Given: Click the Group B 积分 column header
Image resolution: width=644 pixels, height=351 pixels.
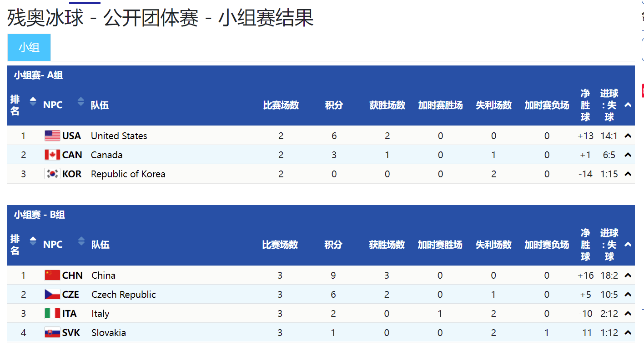Looking at the screenshot, I should pyautogui.click(x=333, y=245).
